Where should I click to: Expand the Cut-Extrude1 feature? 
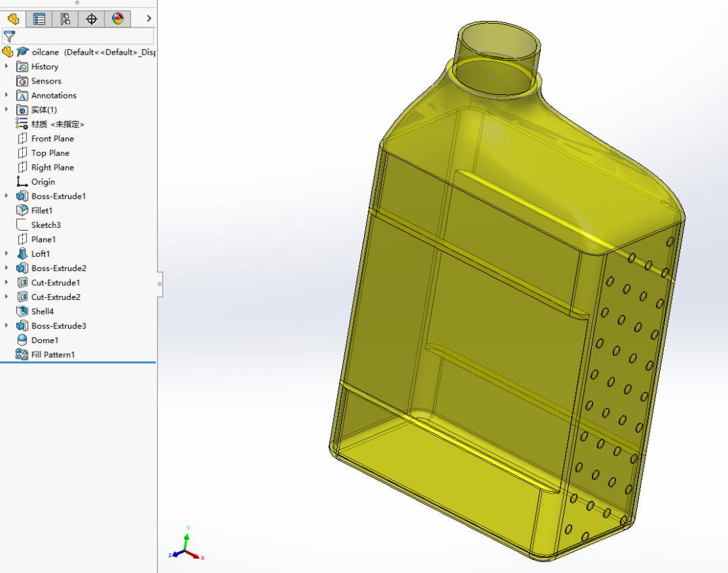click(7, 282)
